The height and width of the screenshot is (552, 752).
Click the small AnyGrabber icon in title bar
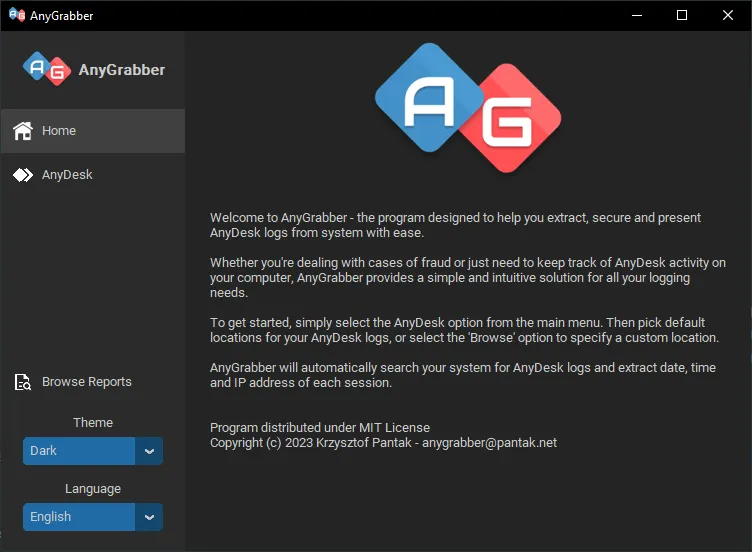(x=17, y=15)
